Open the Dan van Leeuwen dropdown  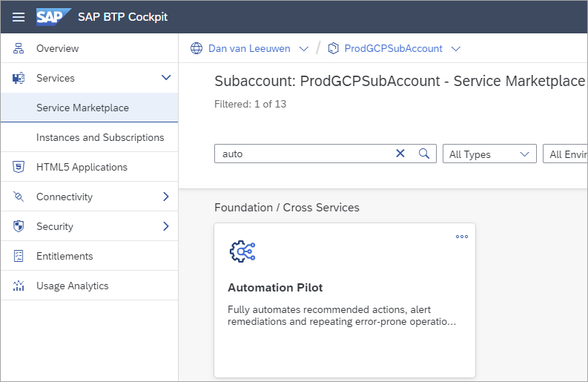coord(304,49)
